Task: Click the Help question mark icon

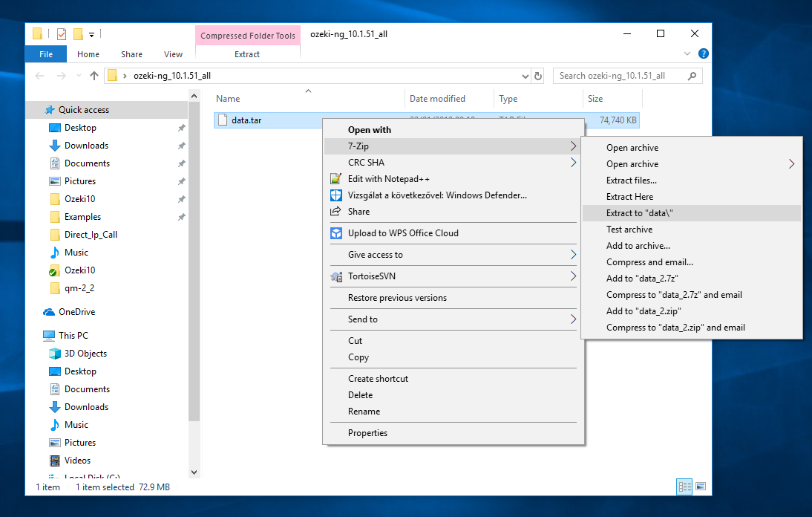Action: (703, 53)
